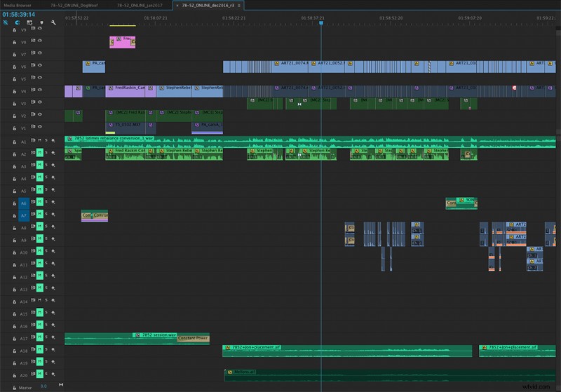Switch to the Media Browser tab
The image size is (561, 392).
17,6
